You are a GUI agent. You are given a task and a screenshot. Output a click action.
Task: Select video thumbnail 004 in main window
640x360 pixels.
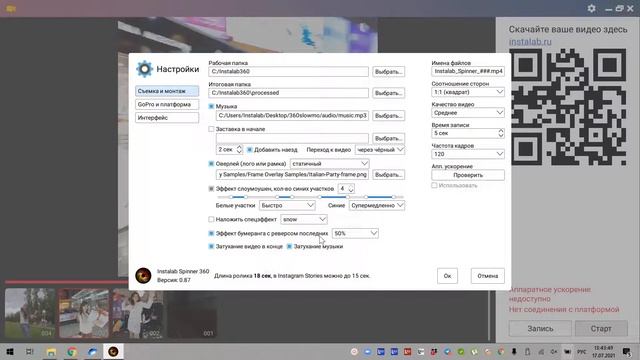[x=30, y=313]
